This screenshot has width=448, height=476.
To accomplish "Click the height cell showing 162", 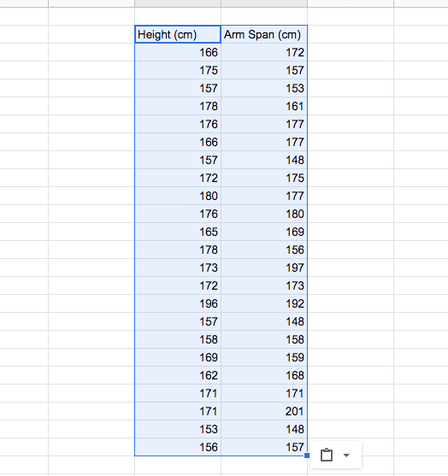I will click(x=178, y=375).
